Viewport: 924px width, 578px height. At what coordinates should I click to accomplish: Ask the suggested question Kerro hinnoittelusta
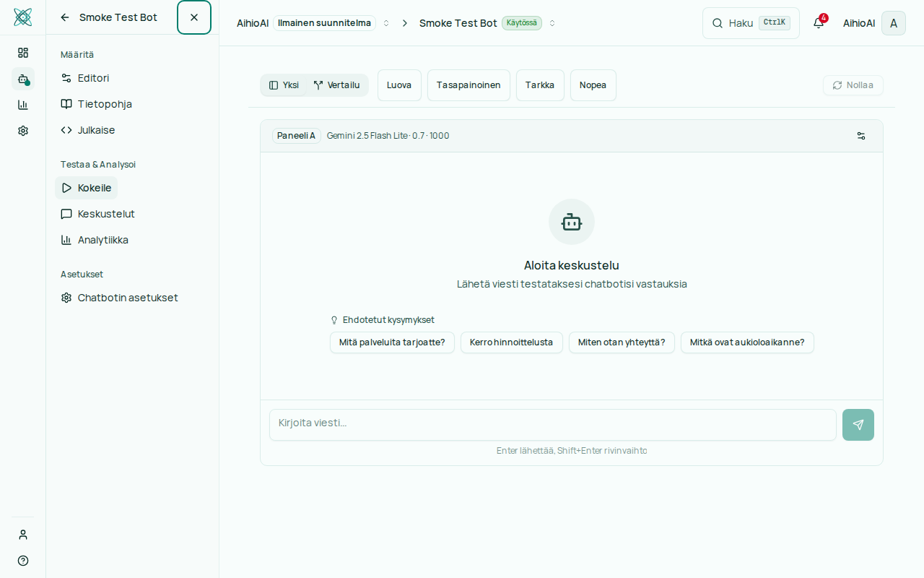511,342
